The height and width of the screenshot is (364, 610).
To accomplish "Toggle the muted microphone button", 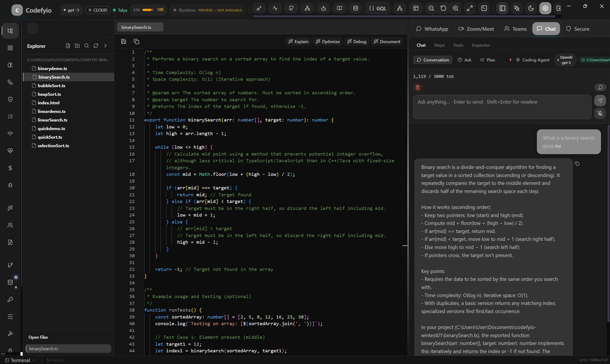I will 600,113.
